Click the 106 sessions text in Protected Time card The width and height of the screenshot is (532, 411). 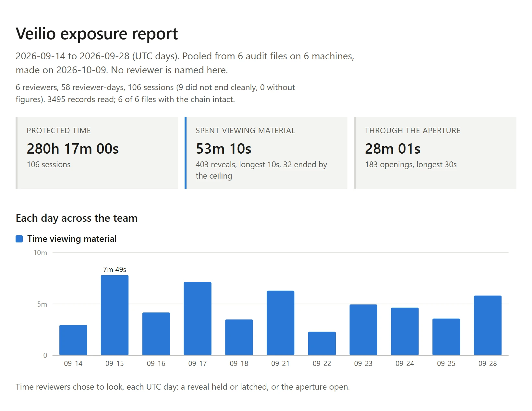click(x=49, y=165)
